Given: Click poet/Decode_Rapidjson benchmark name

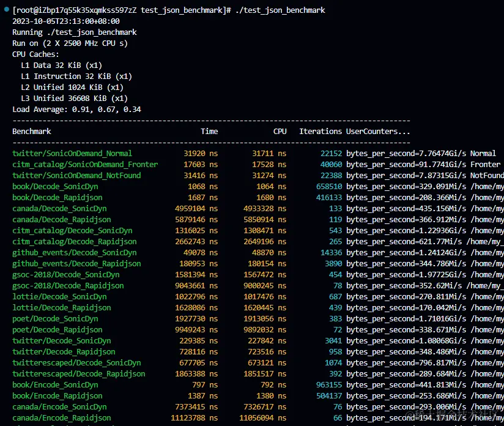Looking at the screenshot, I should pyautogui.click(x=57, y=330).
